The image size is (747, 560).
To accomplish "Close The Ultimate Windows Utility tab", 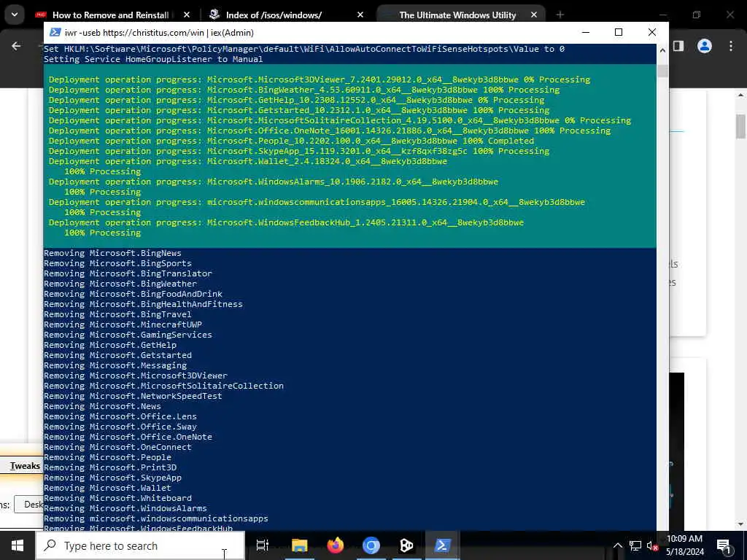I will point(534,15).
